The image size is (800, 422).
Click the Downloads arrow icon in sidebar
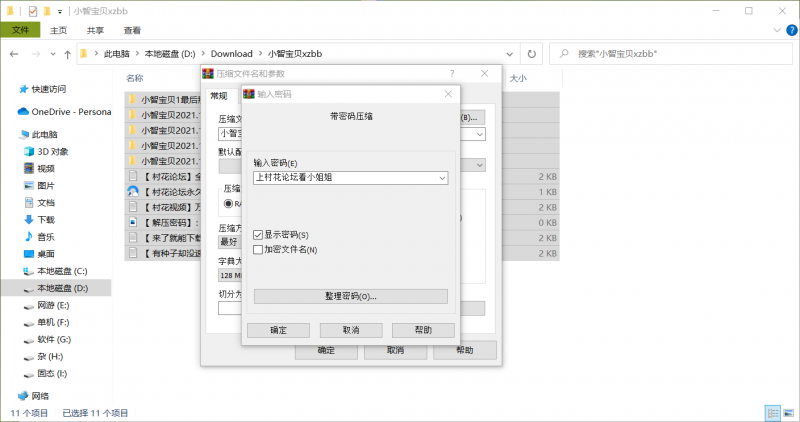coord(29,219)
